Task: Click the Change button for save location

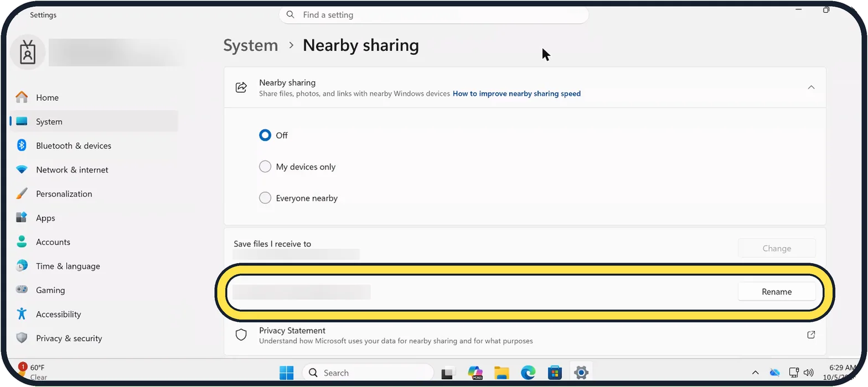Action: click(777, 248)
